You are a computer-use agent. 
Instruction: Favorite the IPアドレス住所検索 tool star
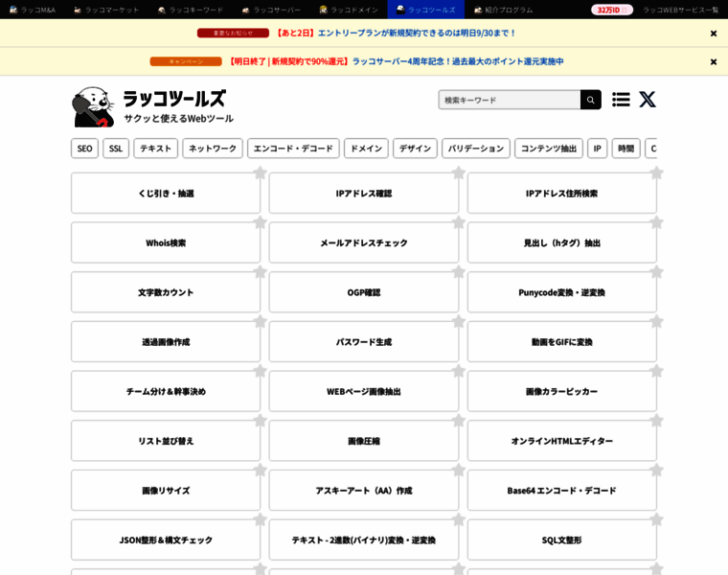656,173
